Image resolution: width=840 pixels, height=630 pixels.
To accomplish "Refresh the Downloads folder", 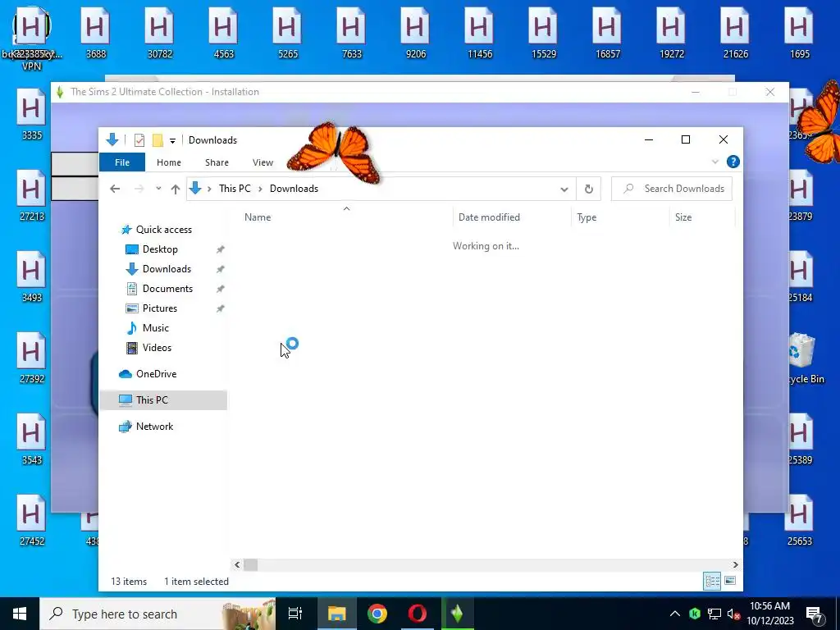I will [589, 189].
